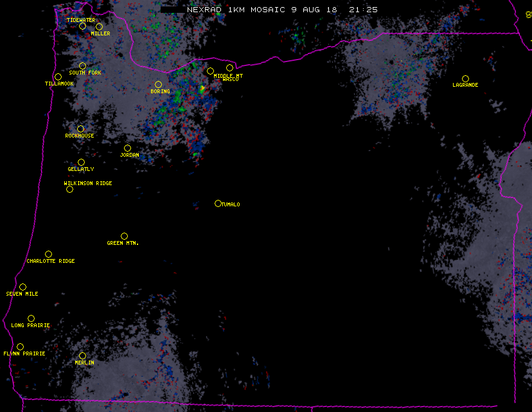
Task: Click the South Fork station marker
Action: tap(82, 66)
